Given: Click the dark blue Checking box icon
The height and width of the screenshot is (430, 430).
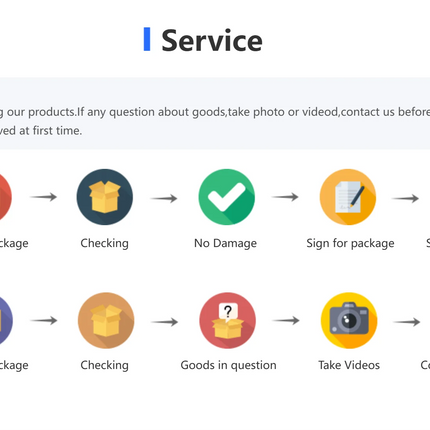Looking at the screenshot, I should tap(105, 197).
